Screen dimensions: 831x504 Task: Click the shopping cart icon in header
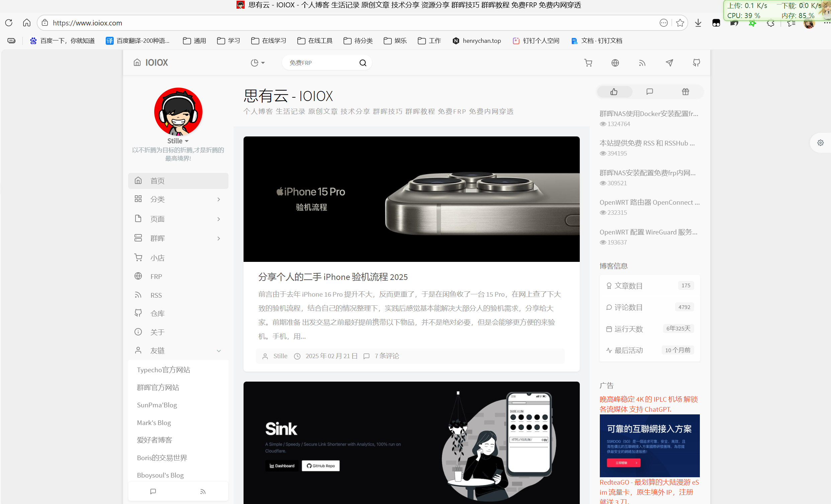point(588,63)
